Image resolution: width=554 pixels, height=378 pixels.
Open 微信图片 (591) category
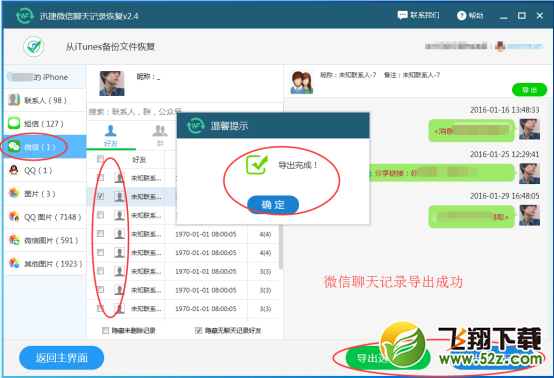pyautogui.click(x=45, y=240)
